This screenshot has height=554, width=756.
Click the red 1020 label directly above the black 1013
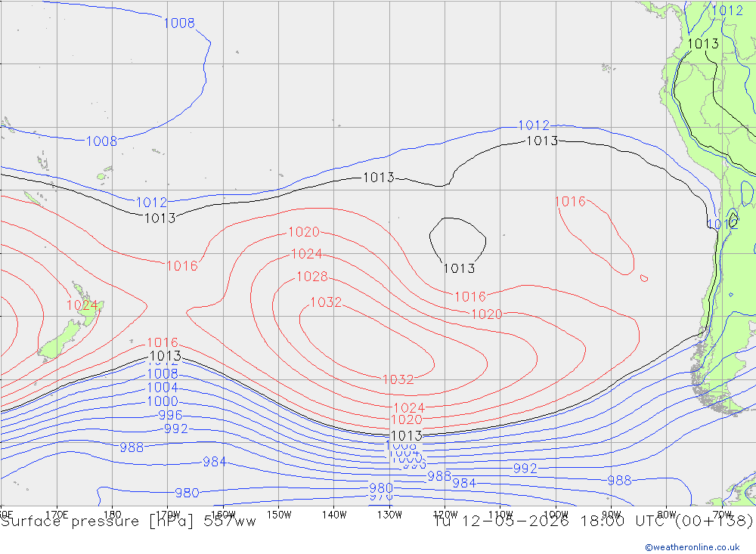point(407,419)
